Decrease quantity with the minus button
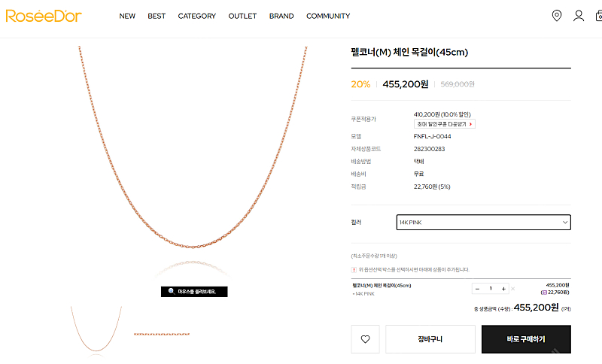The image size is (602, 364). coord(477,289)
